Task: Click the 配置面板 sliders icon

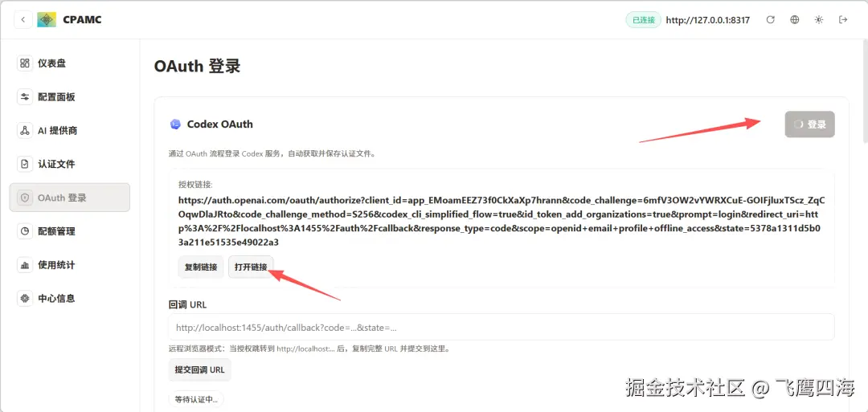Action: (24, 97)
